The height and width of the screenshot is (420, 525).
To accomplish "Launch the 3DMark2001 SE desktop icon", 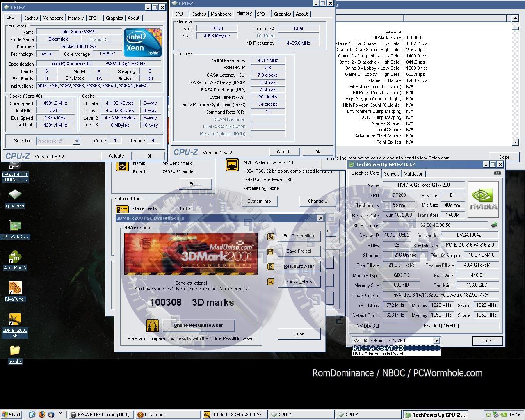I will [x=15, y=325].
